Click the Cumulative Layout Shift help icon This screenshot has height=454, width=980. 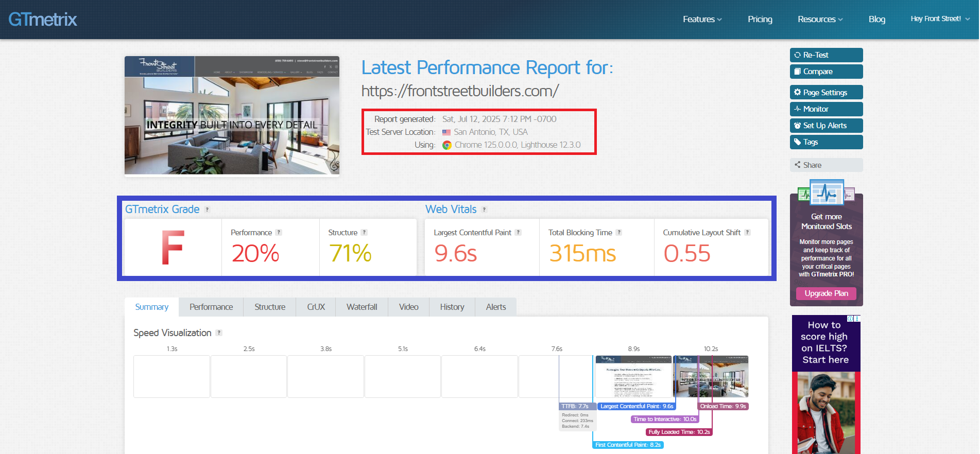tap(747, 233)
